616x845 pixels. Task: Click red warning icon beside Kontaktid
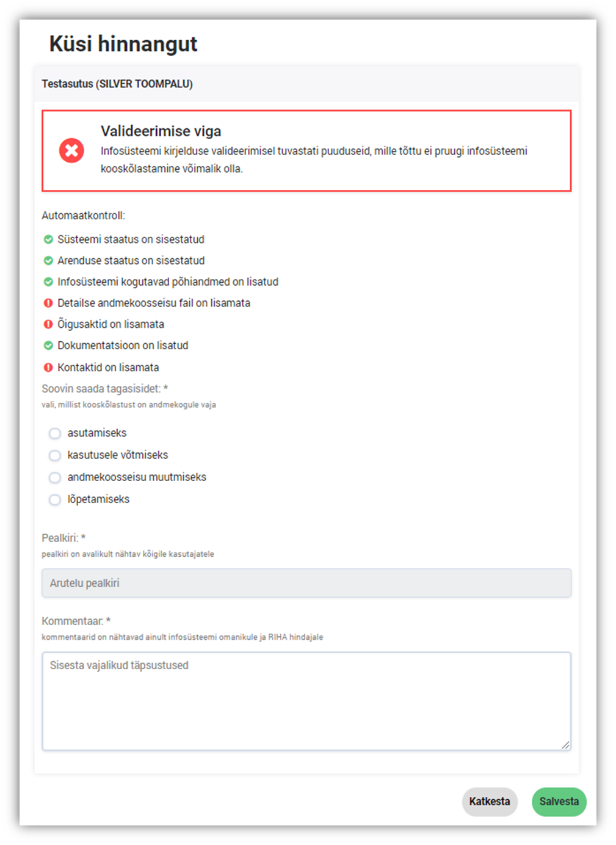pos(48,368)
